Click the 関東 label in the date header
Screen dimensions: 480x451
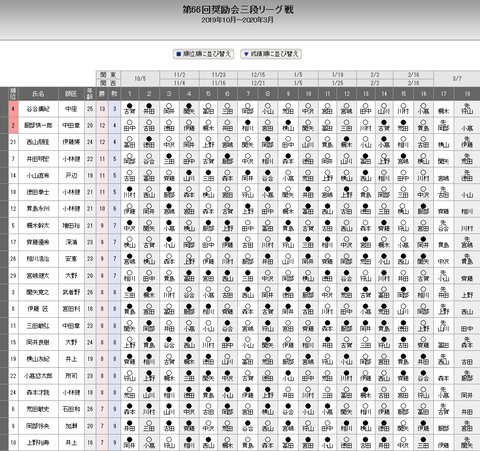(108, 75)
